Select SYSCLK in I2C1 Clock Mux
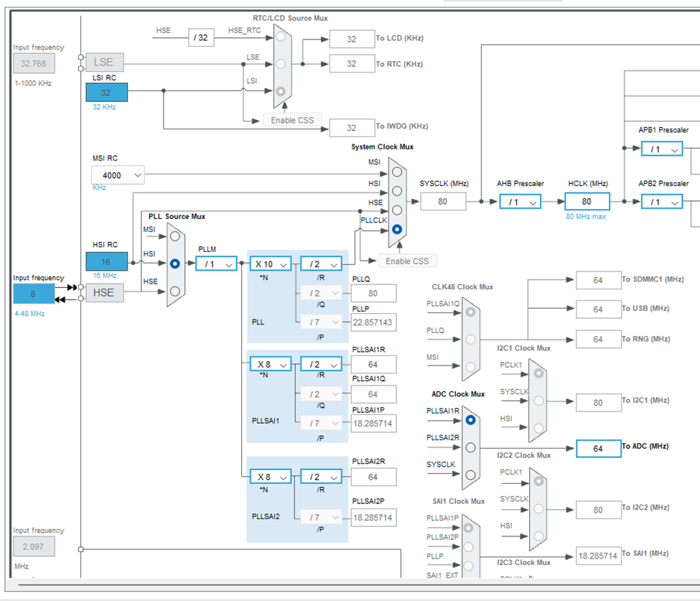Viewport: 700px width, 601px height. [x=539, y=401]
